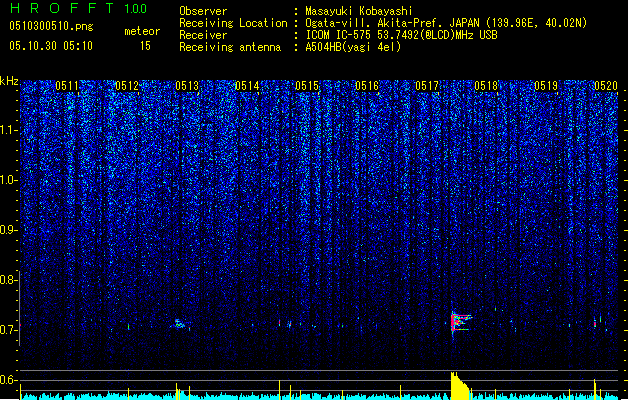Click the receiver text ICOM IC-575

339,35
